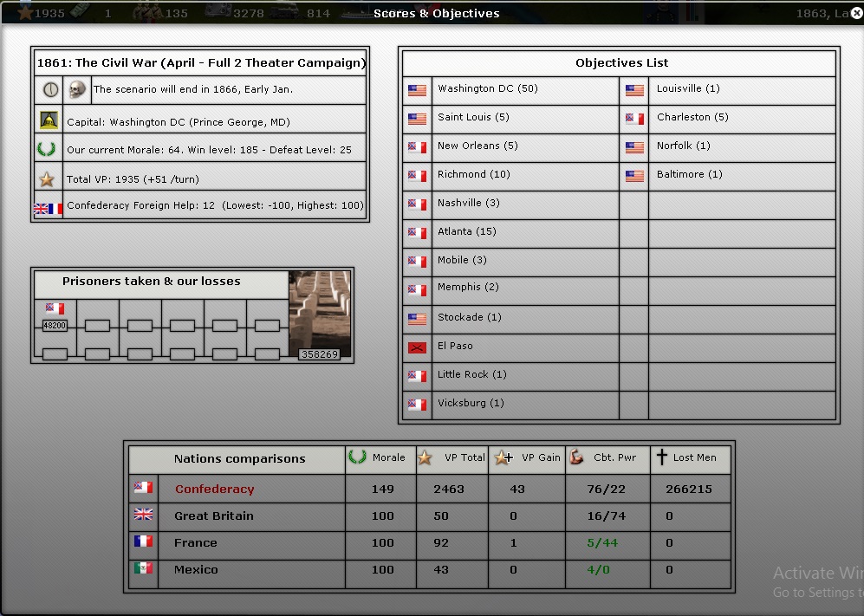Select the Great Britain nation row
Viewport: 864px width, 616px height.
(214, 515)
